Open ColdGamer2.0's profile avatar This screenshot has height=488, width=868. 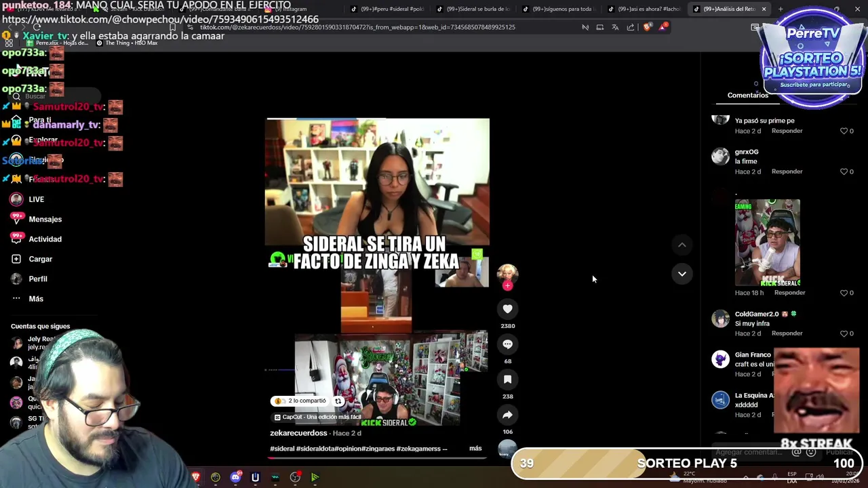point(720,318)
